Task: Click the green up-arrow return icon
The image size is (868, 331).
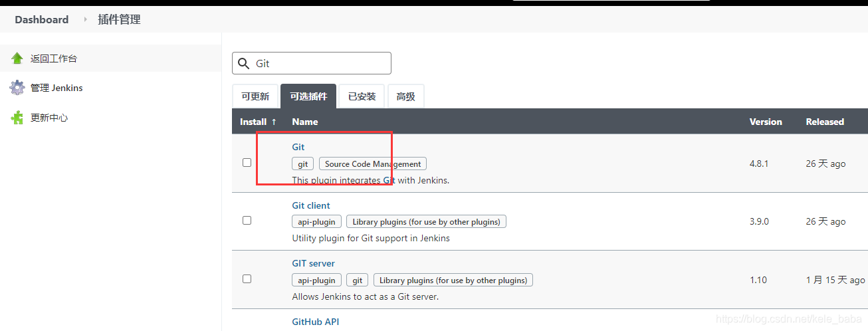Action: 17,58
